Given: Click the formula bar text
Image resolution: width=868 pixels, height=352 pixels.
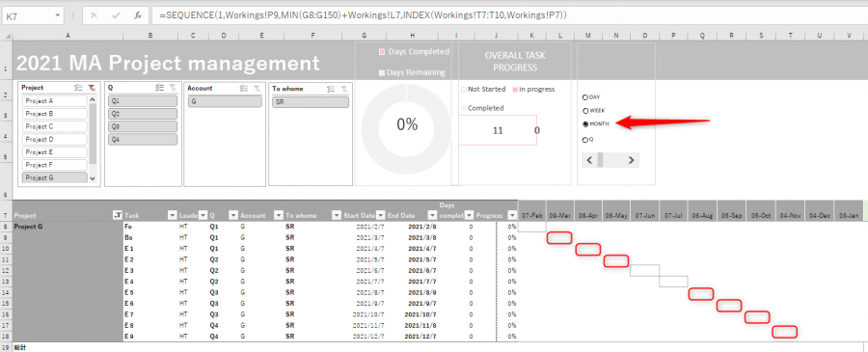Looking at the screenshot, I should (363, 15).
